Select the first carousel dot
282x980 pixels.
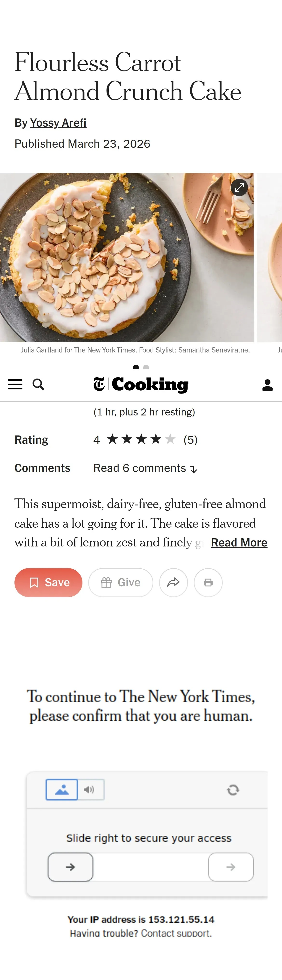[136, 367]
